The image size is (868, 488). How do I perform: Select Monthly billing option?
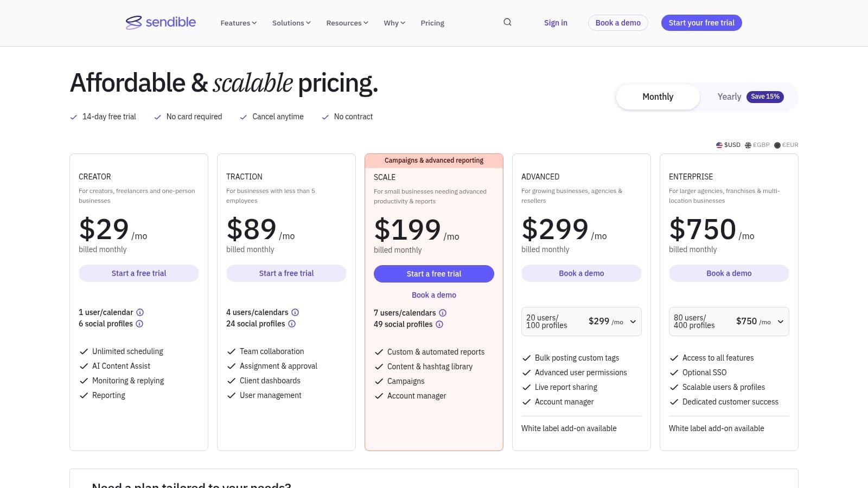click(x=658, y=97)
